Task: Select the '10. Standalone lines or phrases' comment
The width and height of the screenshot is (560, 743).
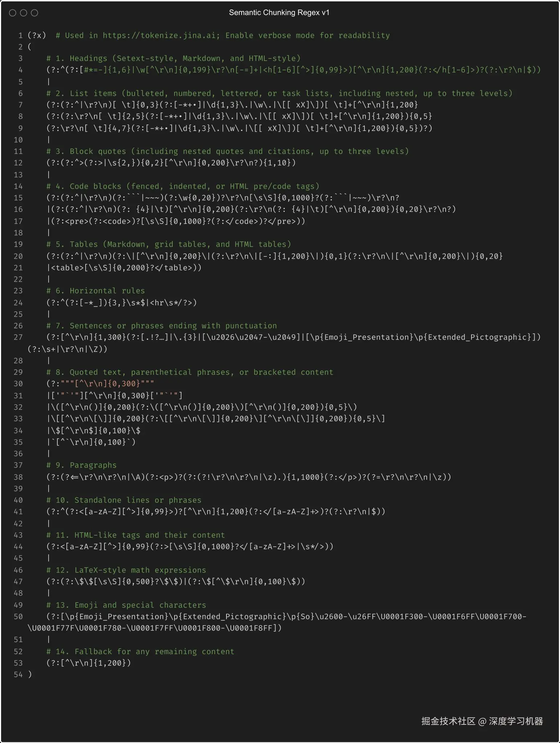Action: [x=124, y=500]
